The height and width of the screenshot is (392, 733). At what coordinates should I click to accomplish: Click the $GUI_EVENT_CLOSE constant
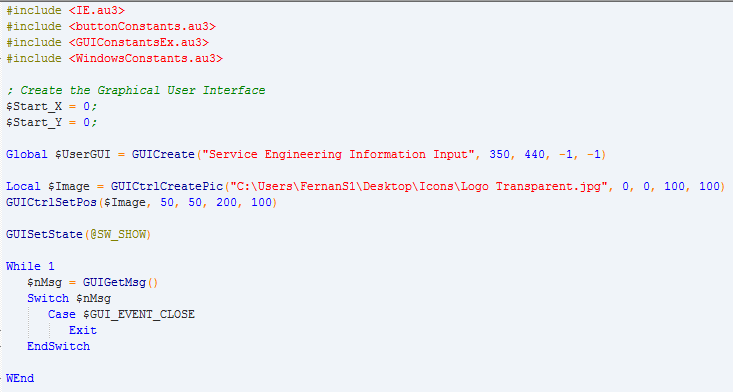[x=139, y=314]
